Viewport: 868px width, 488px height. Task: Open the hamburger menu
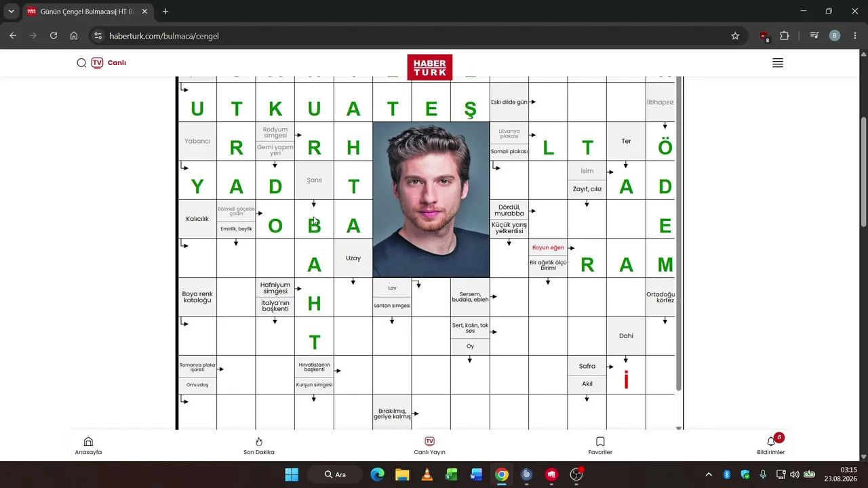pos(778,63)
